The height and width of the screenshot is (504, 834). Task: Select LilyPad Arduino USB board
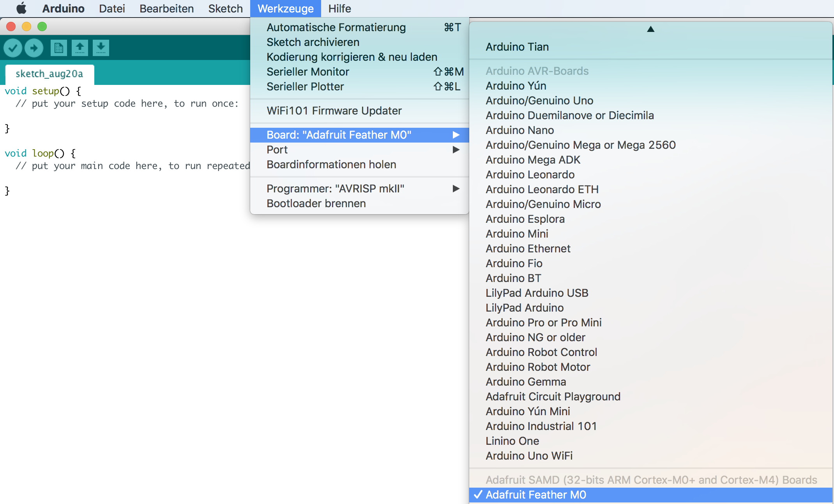pyautogui.click(x=650, y=293)
